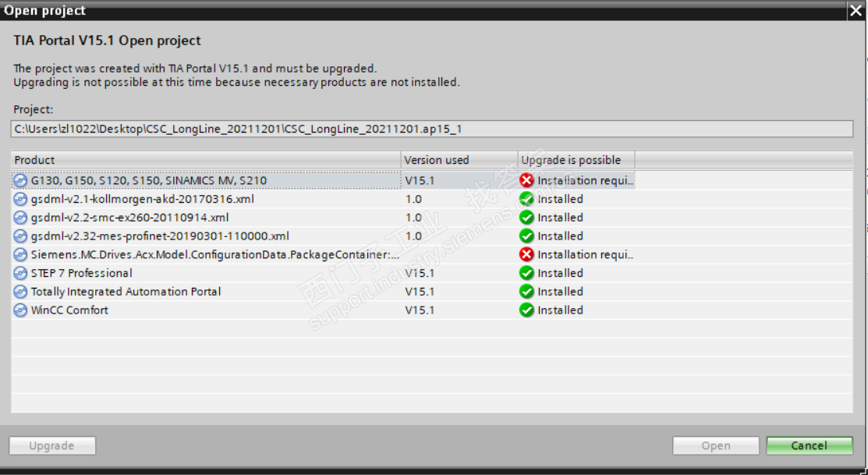Cancel the Open project dialog
Viewport: 868px width, 475px height.
810,445
